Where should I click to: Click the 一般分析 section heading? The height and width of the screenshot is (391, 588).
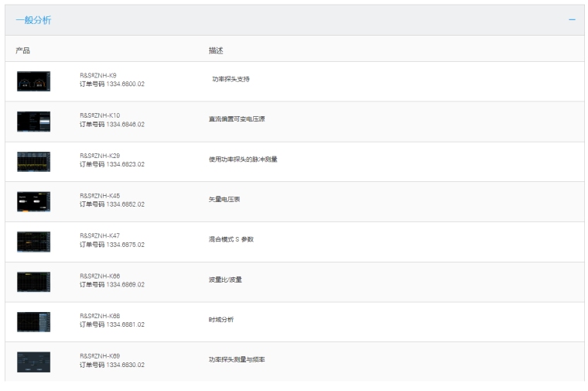pos(33,20)
